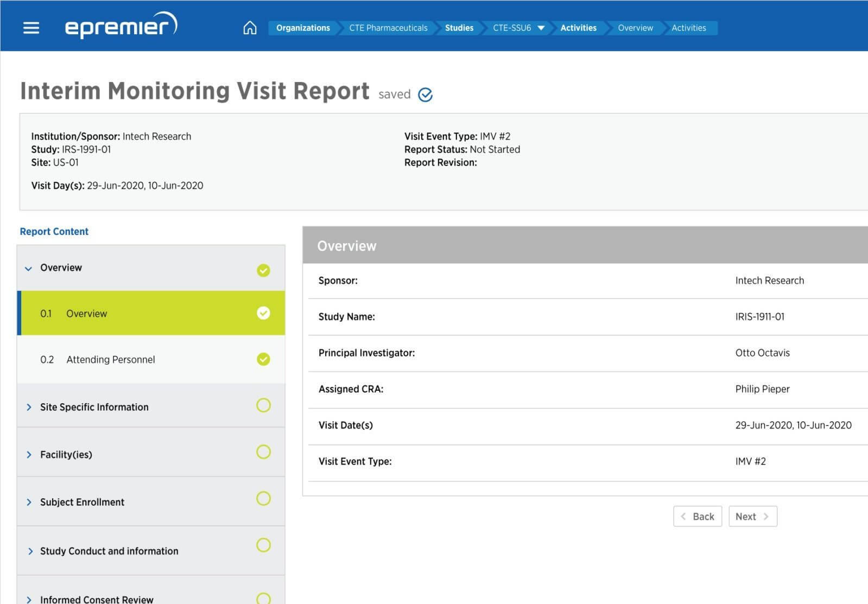Screen dimensions: 868x604
Task: Click the Overview panel header
Action: (585, 245)
